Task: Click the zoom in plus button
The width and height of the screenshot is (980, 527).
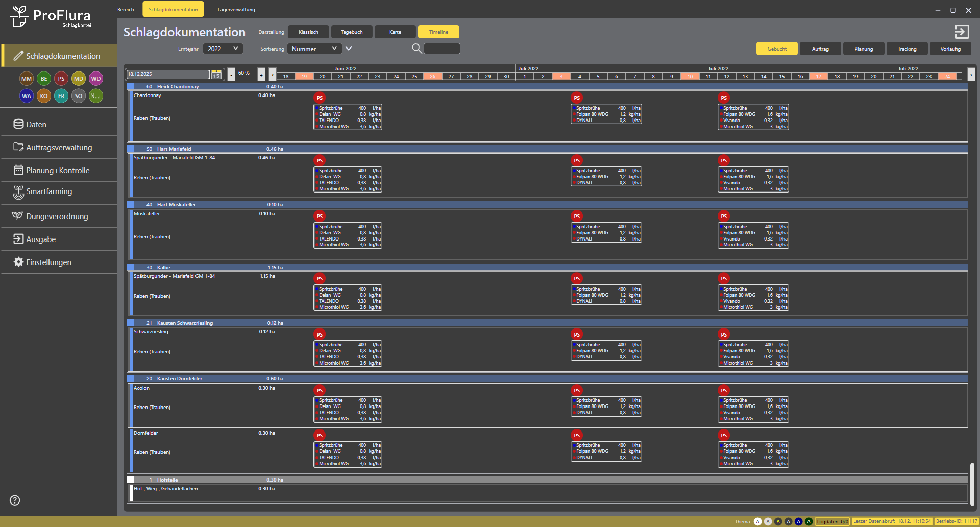Action: (261, 75)
